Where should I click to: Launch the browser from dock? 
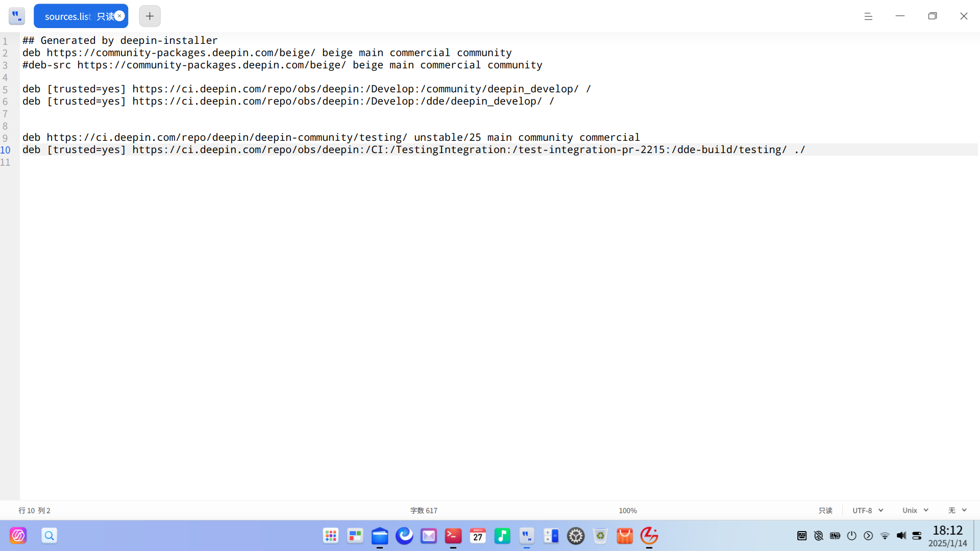tap(404, 536)
